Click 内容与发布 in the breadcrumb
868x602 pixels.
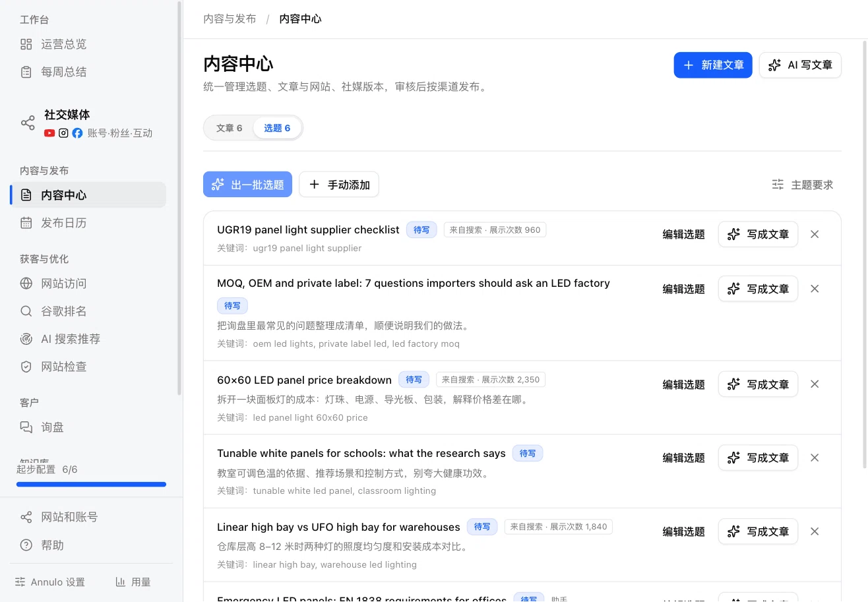[230, 18]
